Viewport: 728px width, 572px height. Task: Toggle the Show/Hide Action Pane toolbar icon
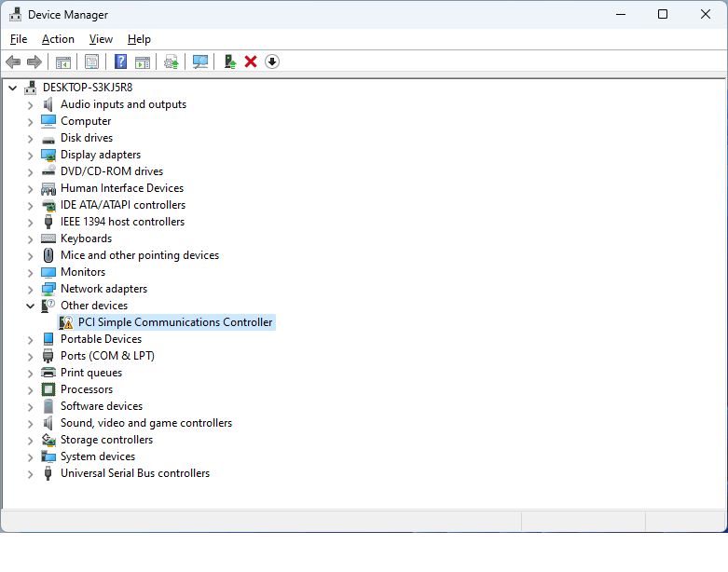[x=143, y=61]
